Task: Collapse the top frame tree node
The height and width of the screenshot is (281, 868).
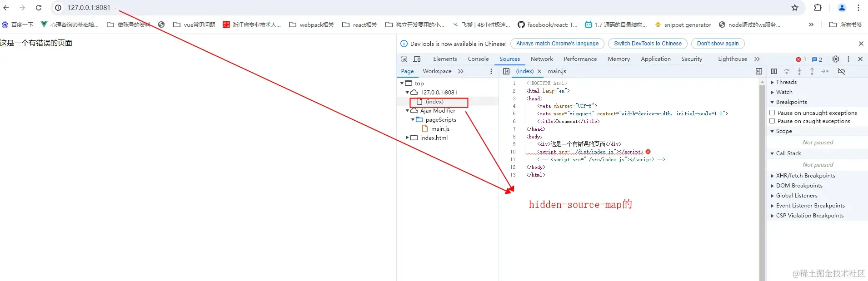Action: 402,84
